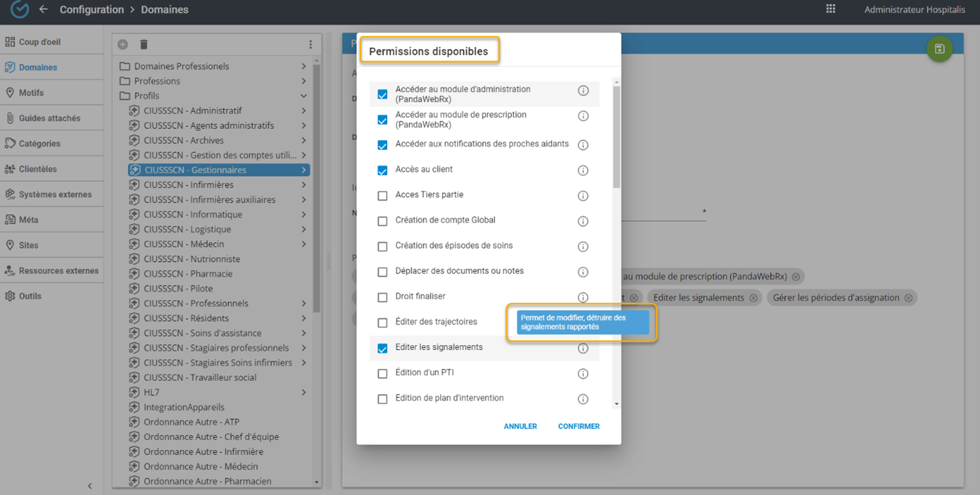The image size is (980, 495).
Task: Open the apps grid icon in header
Action: 830,10
